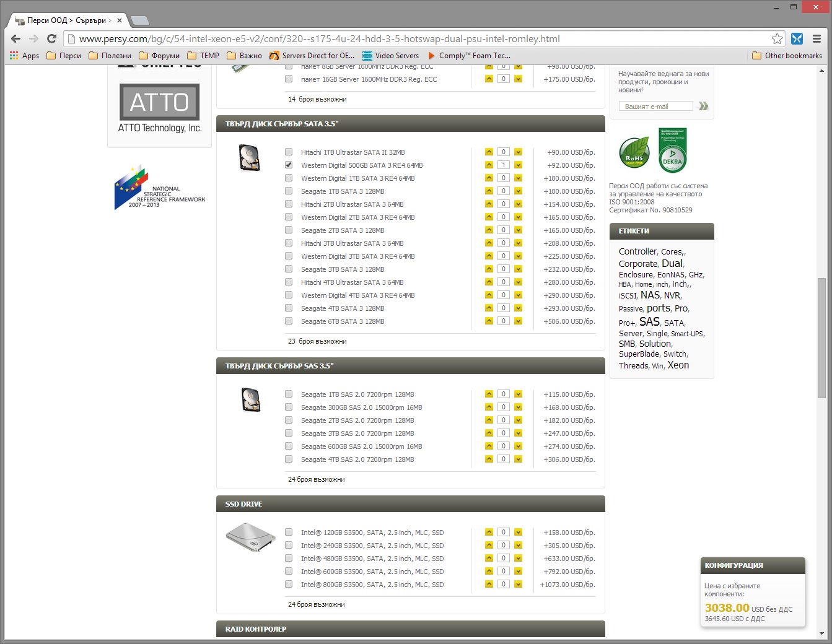Decrease quantity for Seagate 6TB SATA 3 128MB
Image resolution: width=832 pixels, height=644 pixels.
tap(518, 321)
